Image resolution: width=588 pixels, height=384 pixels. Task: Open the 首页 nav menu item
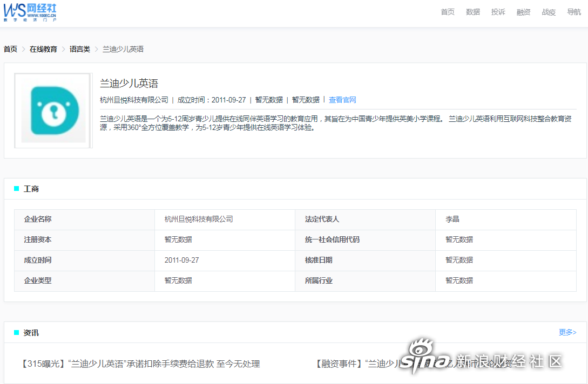(x=448, y=12)
